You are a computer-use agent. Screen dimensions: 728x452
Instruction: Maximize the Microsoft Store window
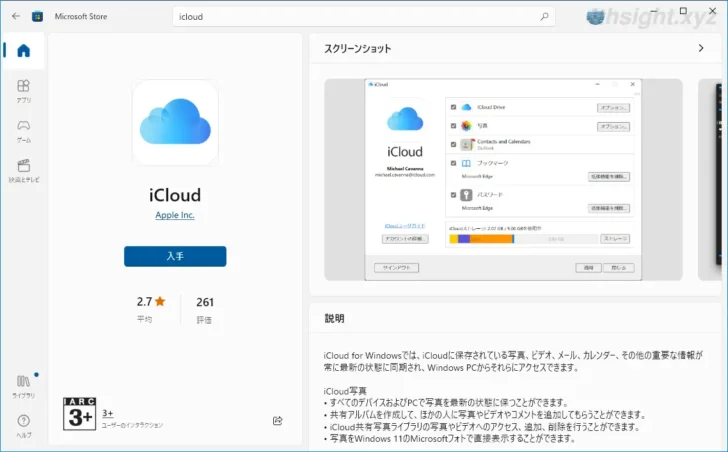tap(683, 11)
